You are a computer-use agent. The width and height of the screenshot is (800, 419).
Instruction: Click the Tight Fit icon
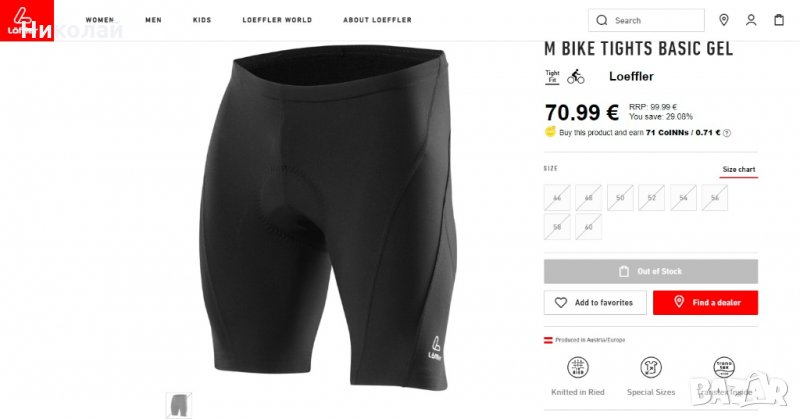tap(552, 76)
